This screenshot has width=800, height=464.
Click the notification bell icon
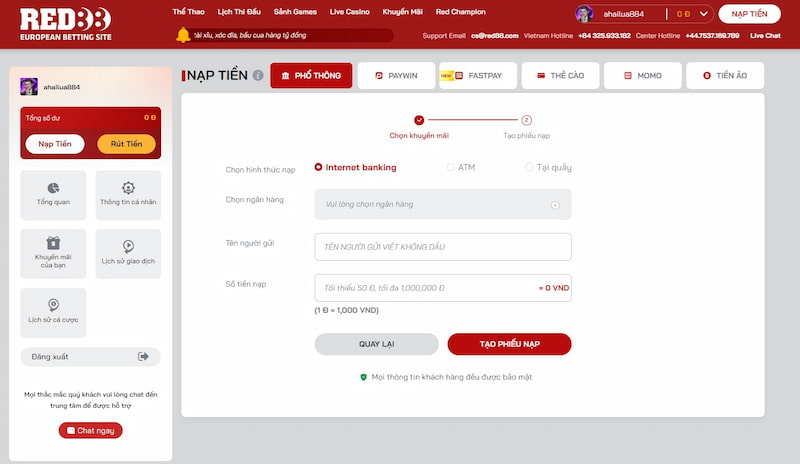pos(183,35)
